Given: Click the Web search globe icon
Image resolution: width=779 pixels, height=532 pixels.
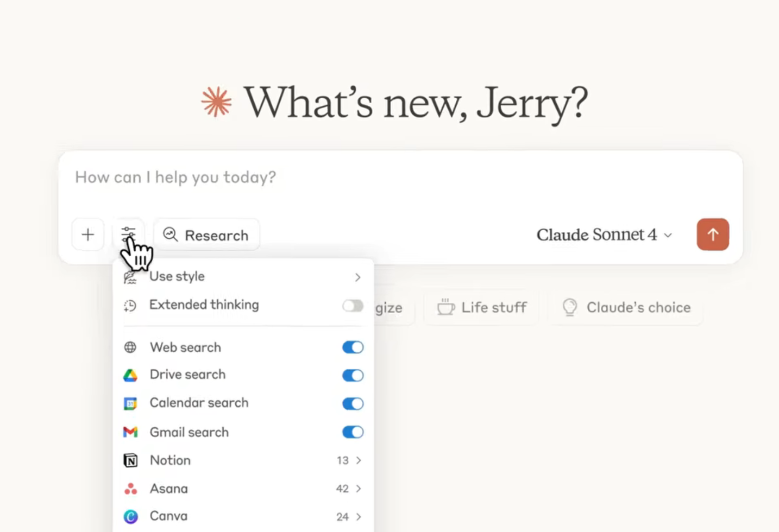Looking at the screenshot, I should pyautogui.click(x=130, y=347).
